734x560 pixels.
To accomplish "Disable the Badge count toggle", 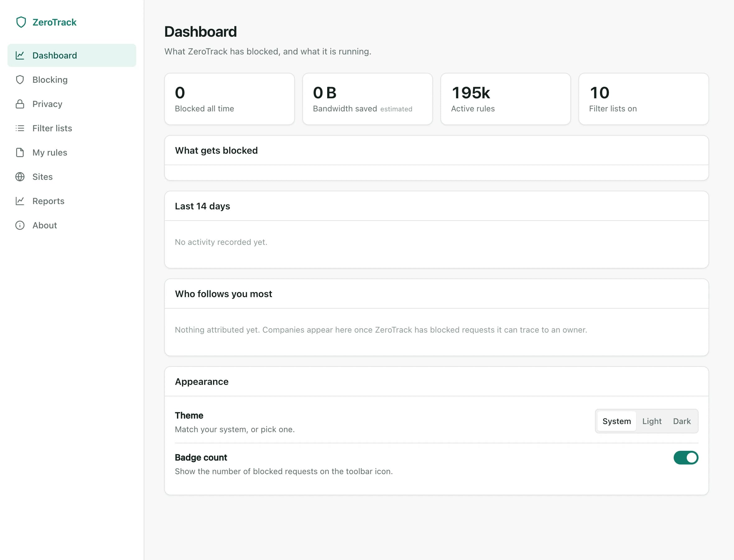I will (686, 458).
